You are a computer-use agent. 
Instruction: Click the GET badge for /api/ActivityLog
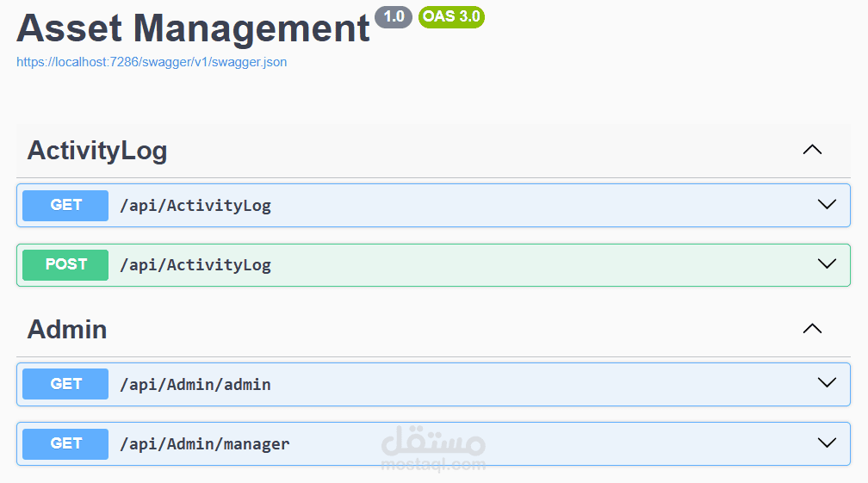(65, 205)
